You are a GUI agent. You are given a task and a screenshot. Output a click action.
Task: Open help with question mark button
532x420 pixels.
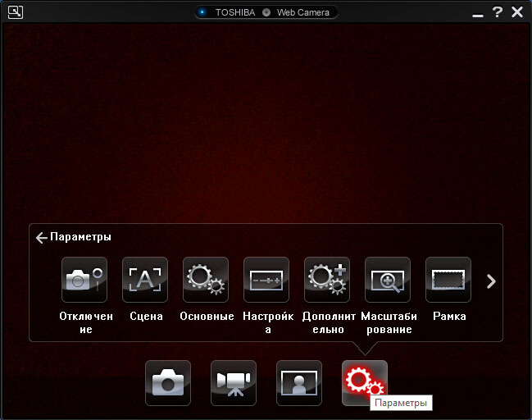pos(498,12)
